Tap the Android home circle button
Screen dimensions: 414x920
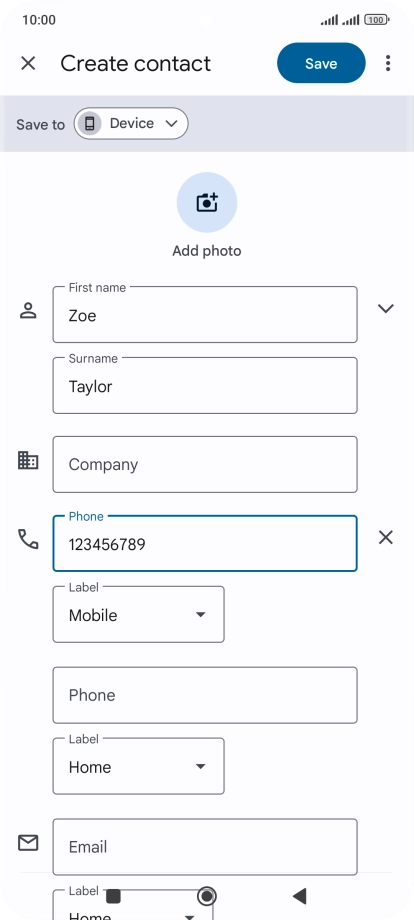(206, 896)
